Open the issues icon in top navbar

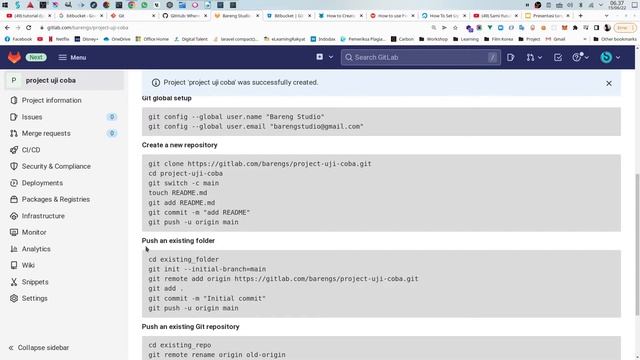click(x=511, y=58)
